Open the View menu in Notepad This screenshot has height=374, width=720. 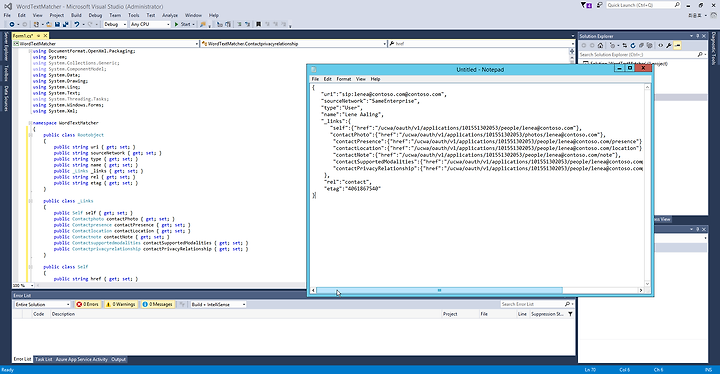(x=361, y=79)
